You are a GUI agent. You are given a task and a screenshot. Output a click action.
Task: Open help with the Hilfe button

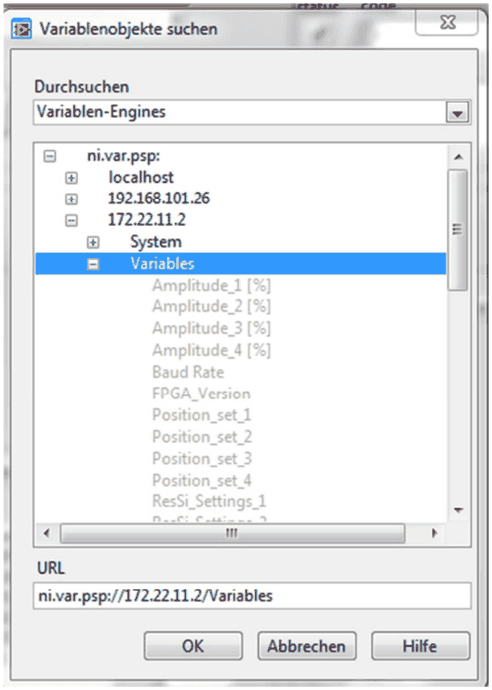[x=420, y=646]
